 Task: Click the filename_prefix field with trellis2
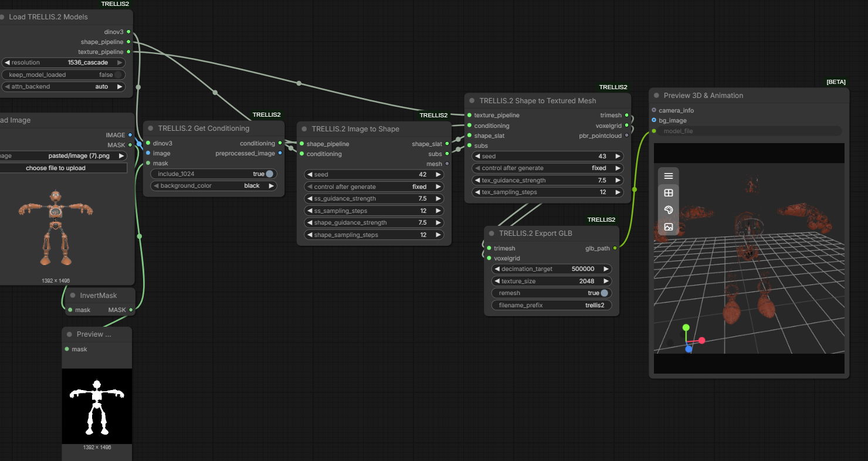[551, 305]
